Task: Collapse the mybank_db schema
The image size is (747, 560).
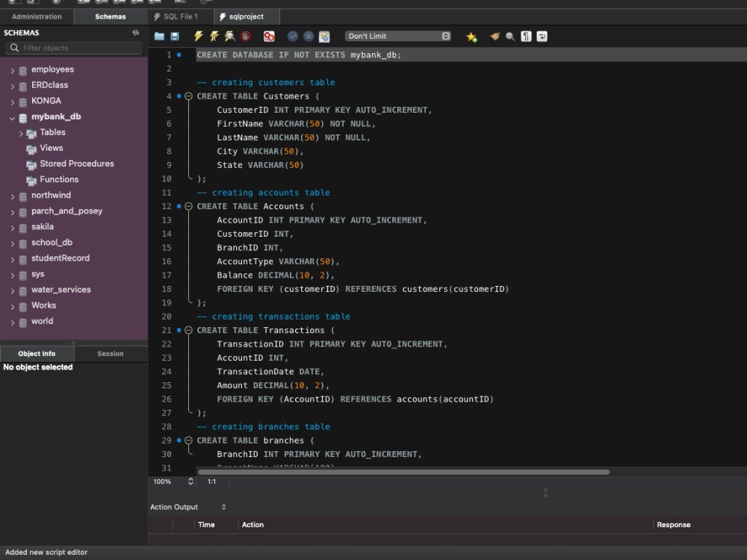Action: [13, 118]
